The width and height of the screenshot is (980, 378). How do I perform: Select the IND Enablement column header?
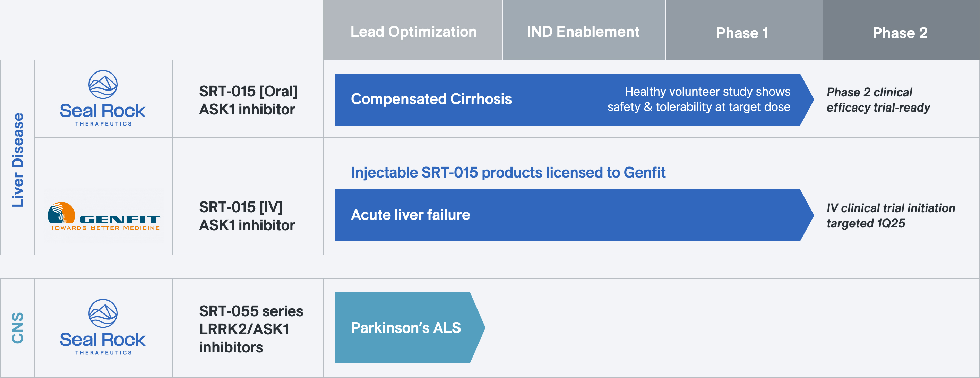[584, 30]
